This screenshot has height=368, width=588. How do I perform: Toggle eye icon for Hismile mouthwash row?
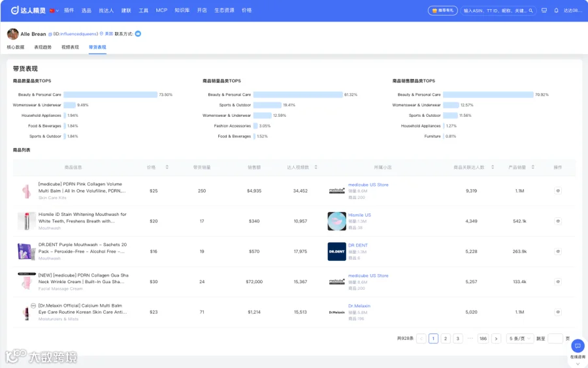(558, 221)
